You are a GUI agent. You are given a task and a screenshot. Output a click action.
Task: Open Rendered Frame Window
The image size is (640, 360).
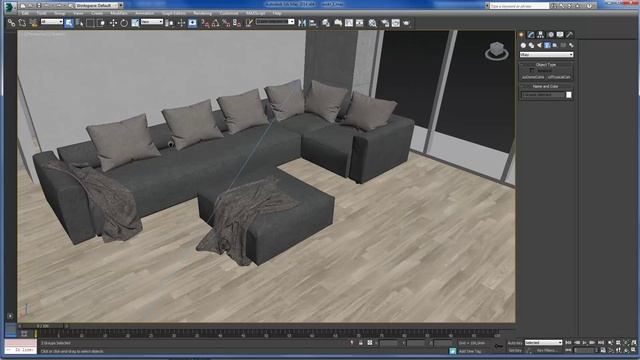pyautogui.click(x=396, y=23)
